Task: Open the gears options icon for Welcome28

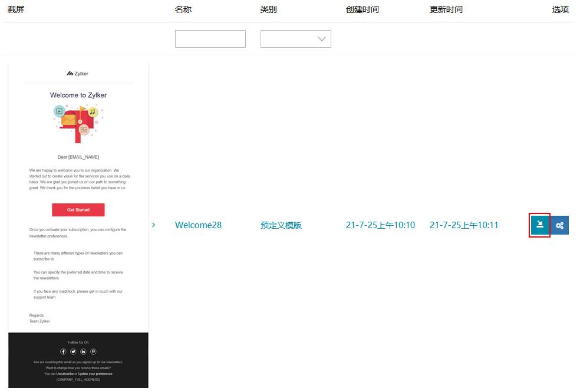Action: pyautogui.click(x=559, y=225)
